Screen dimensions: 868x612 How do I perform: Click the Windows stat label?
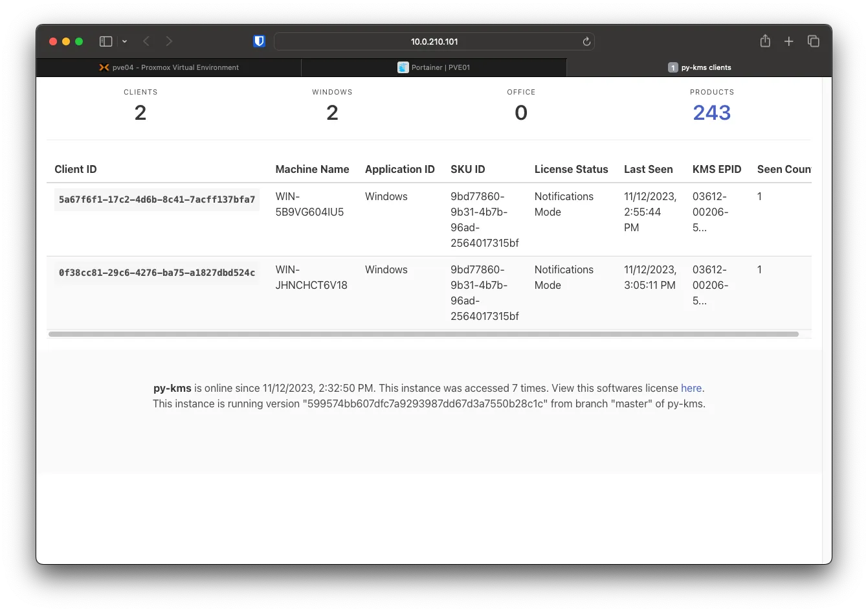point(332,92)
